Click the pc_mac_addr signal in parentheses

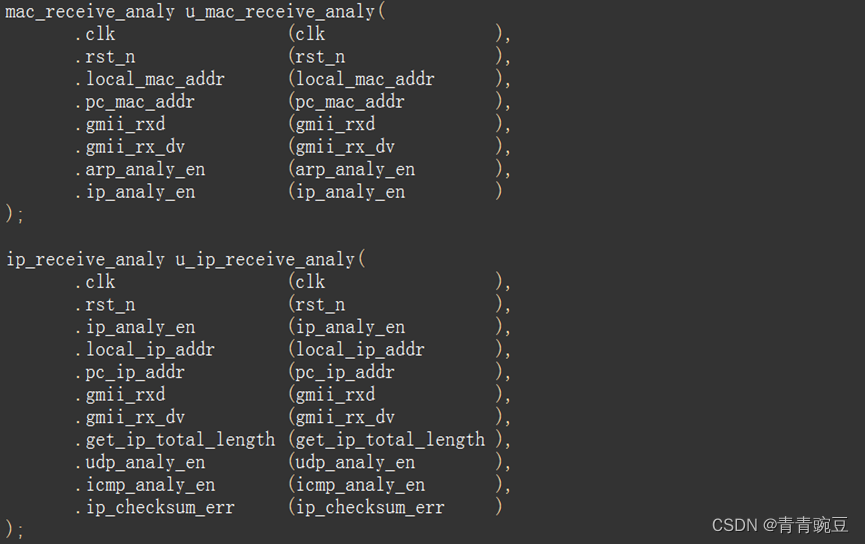(350, 102)
